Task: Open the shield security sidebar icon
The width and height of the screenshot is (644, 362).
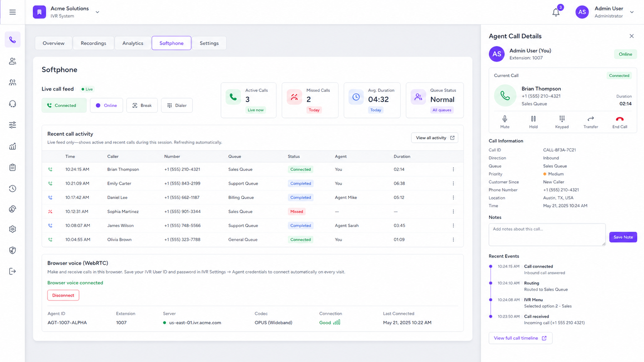Action: click(x=13, y=250)
